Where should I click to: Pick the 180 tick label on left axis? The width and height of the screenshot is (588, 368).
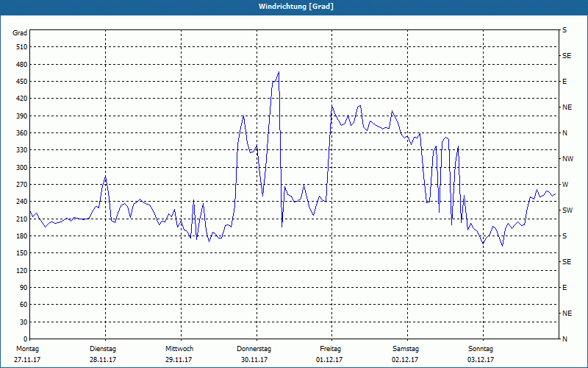tap(22, 236)
